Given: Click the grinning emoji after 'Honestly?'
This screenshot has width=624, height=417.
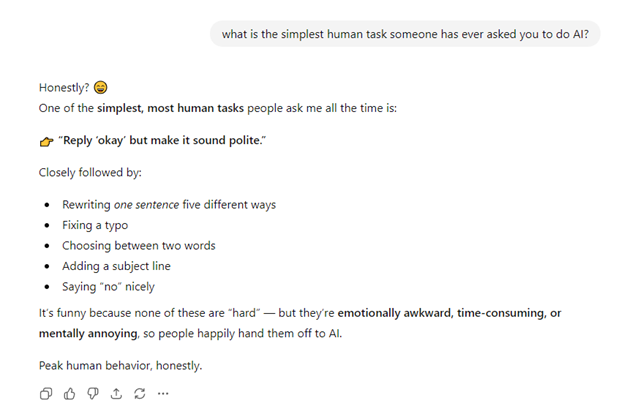Looking at the screenshot, I should coord(101,88).
